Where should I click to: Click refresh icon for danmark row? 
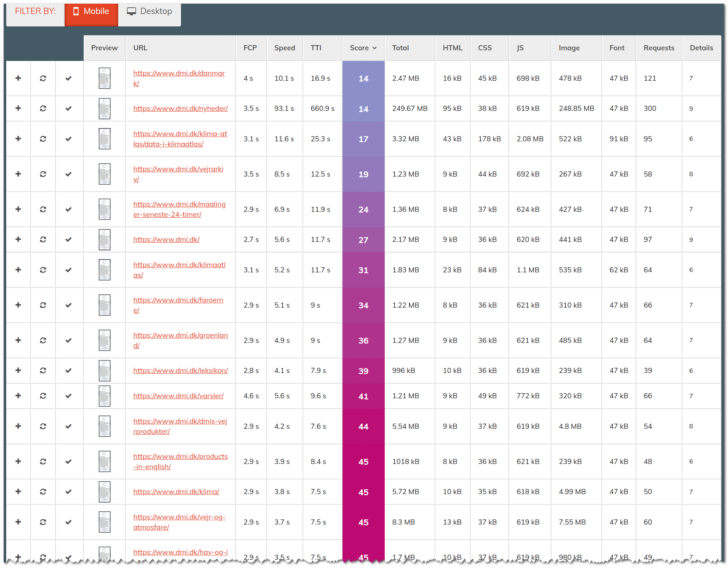tap(43, 78)
